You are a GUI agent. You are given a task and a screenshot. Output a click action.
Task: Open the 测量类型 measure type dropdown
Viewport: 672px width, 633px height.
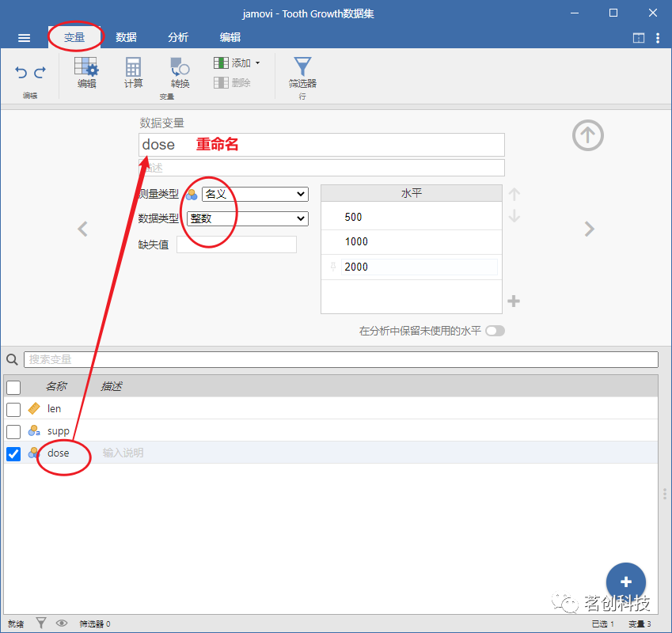click(x=255, y=194)
